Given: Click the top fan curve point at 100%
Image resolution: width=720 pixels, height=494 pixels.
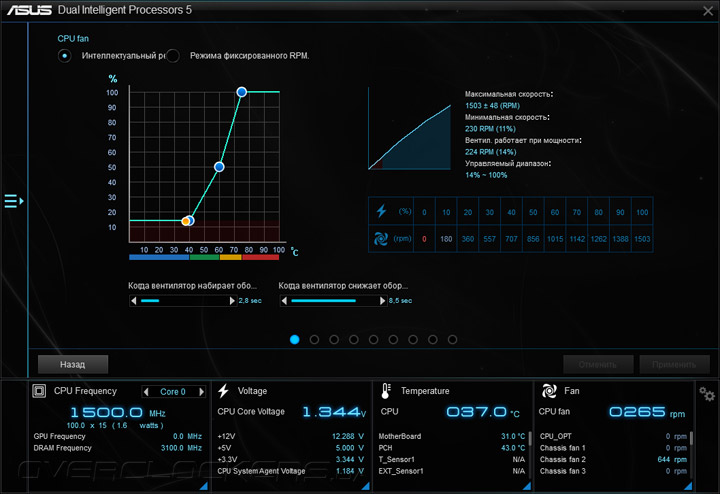Looking at the screenshot, I should coord(242,92).
